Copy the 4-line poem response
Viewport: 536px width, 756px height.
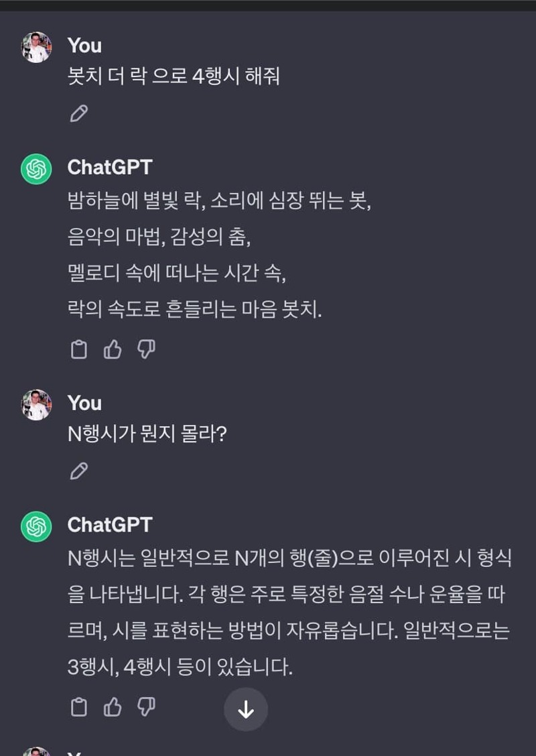(79, 349)
